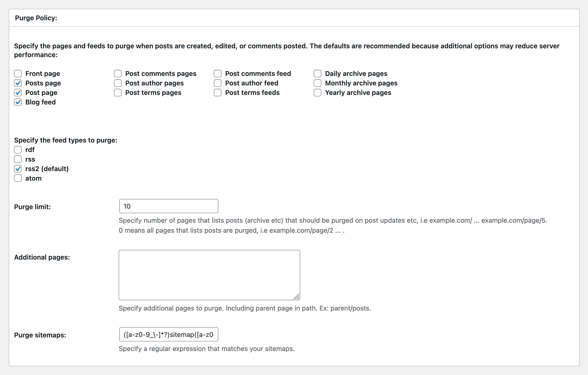Enable Post author pages purging
The height and width of the screenshot is (375, 588).
(118, 83)
